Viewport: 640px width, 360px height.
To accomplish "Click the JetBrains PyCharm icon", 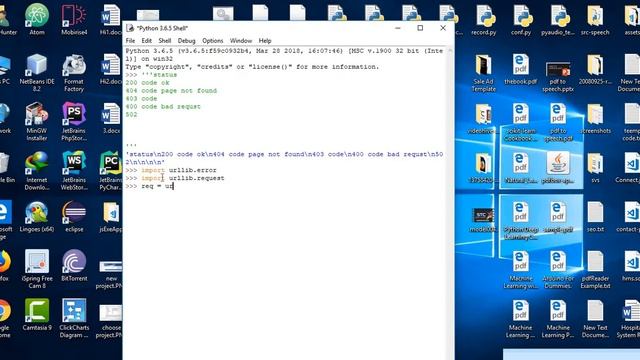I will (110, 170).
